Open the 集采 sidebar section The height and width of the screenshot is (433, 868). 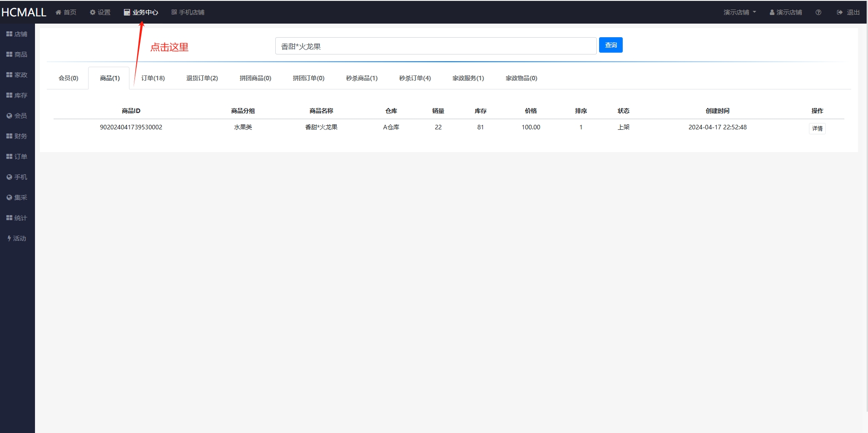point(17,197)
